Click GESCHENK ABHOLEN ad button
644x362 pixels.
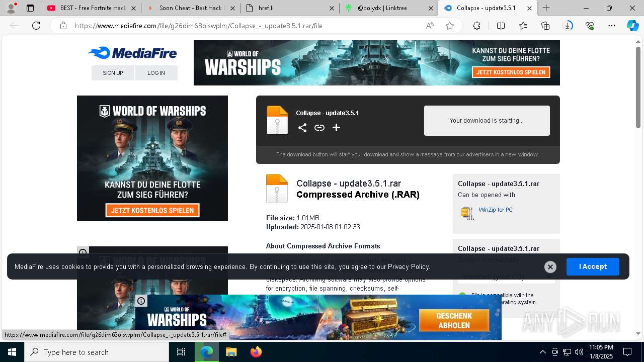click(x=454, y=320)
